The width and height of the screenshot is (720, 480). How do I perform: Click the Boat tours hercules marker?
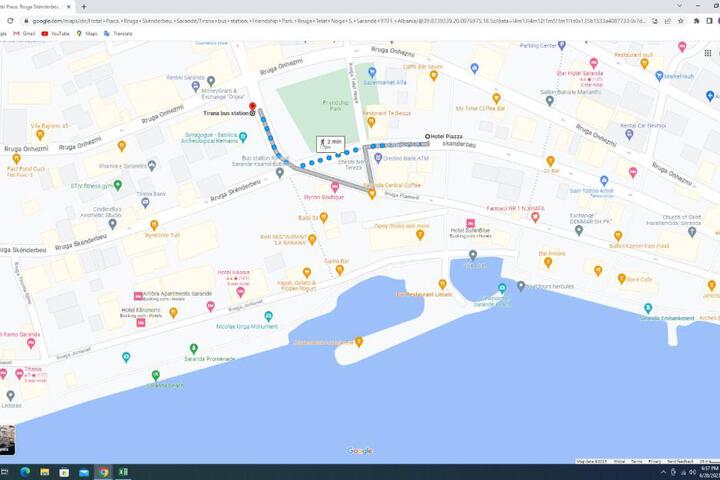(520, 286)
